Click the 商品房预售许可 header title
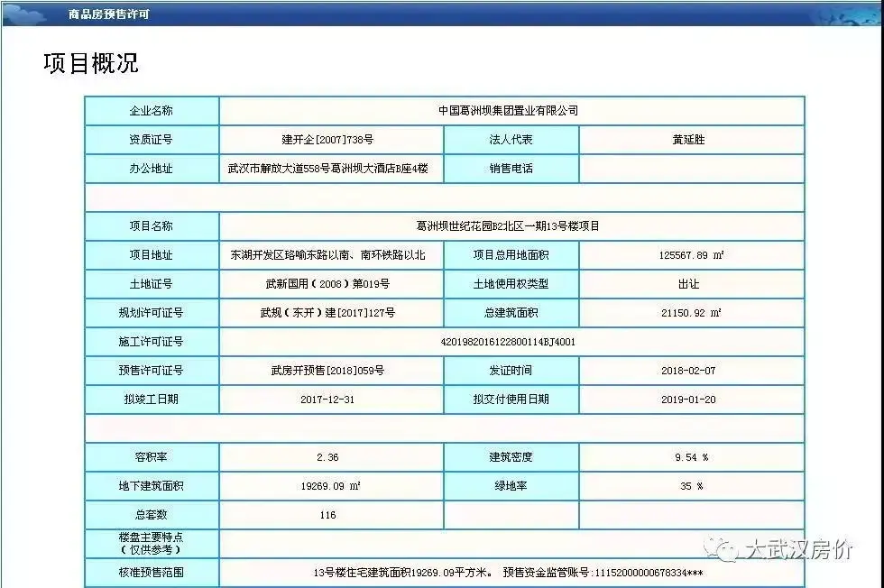Image resolution: width=884 pixels, height=588 pixels. [109, 14]
